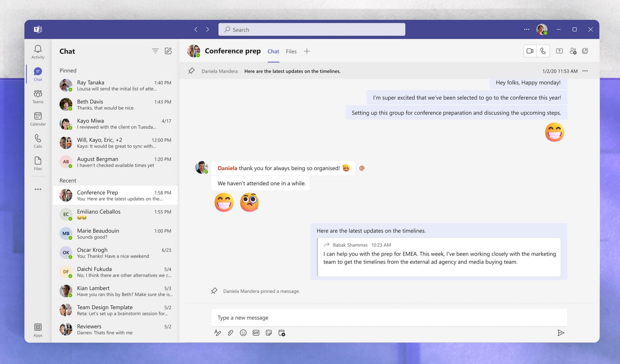Open more options for the pinned message
The height and width of the screenshot is (364, 620).
coord(585,71)
